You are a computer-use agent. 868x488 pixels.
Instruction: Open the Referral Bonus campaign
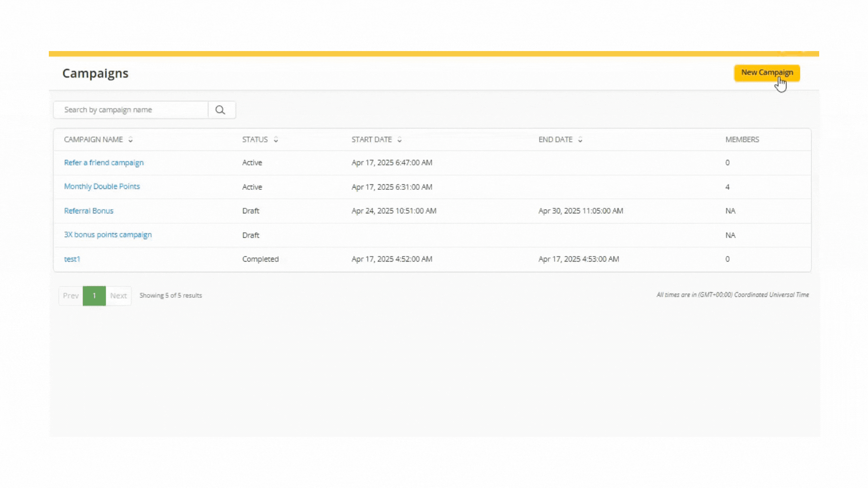[89, 211]
